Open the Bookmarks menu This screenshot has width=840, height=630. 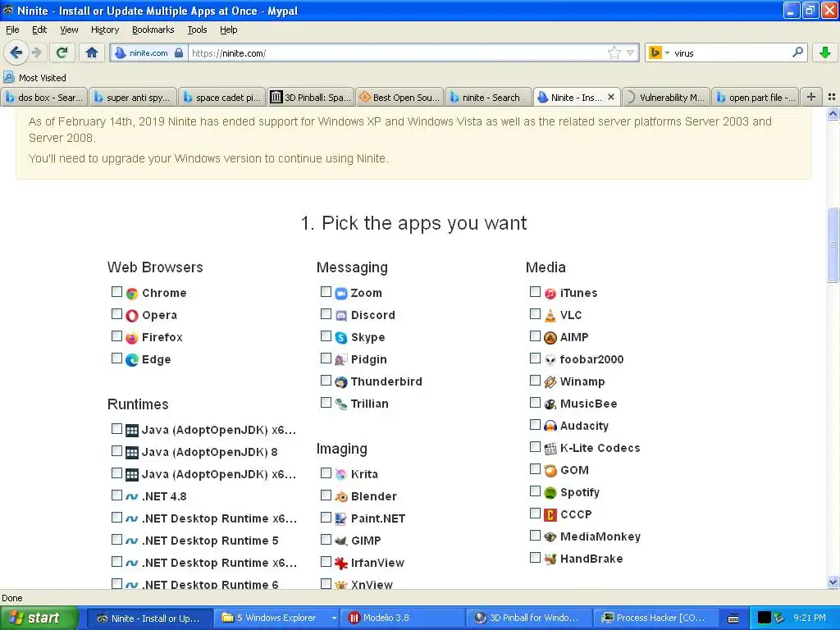pos(153,30)
